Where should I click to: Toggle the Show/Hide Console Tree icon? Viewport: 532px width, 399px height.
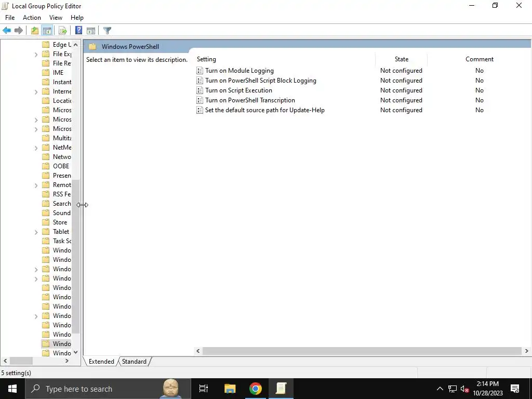47,31
